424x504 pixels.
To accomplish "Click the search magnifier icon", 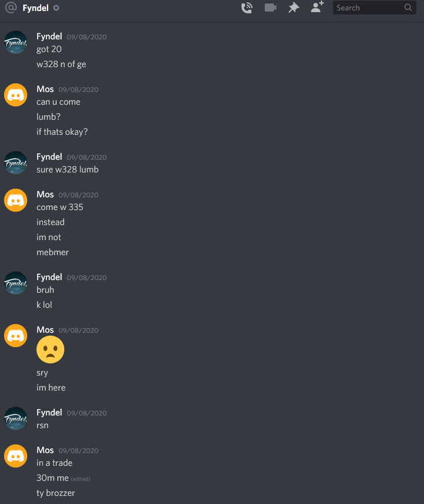I will click(408, 8).
